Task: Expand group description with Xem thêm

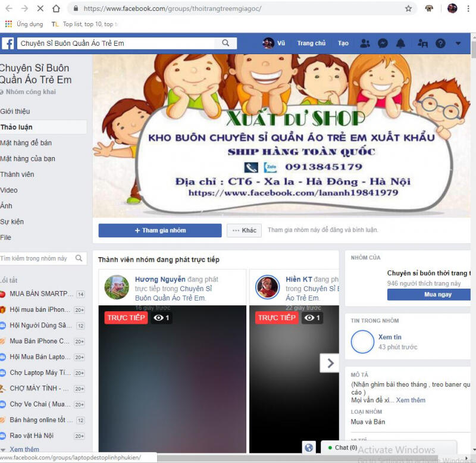Action: click(411, 401)
